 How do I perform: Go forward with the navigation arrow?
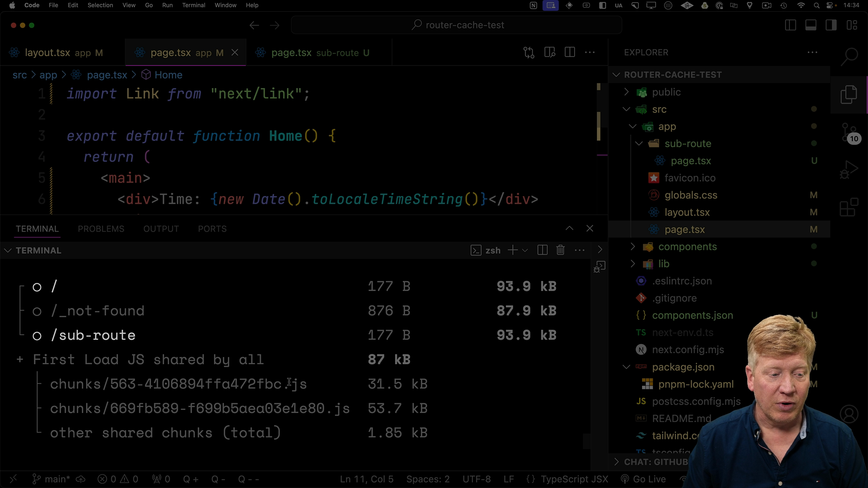click(275, 25)
